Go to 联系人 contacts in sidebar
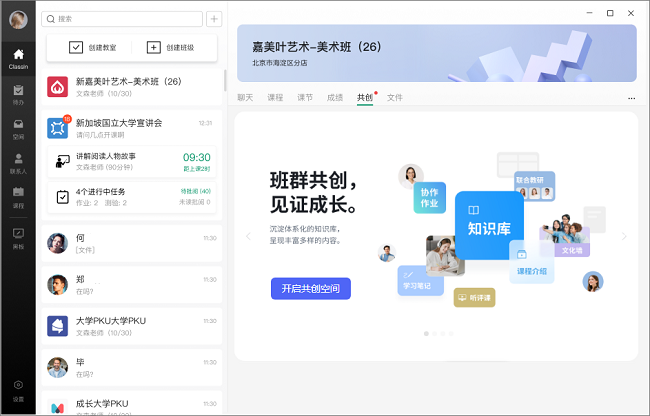Viewport: 650px width, 416px height. pos(18,164)
